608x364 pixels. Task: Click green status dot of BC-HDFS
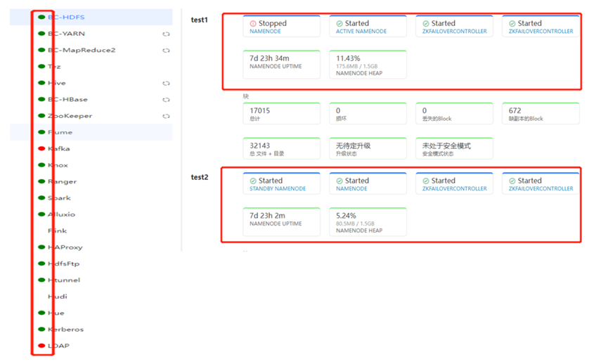[41, 17]
